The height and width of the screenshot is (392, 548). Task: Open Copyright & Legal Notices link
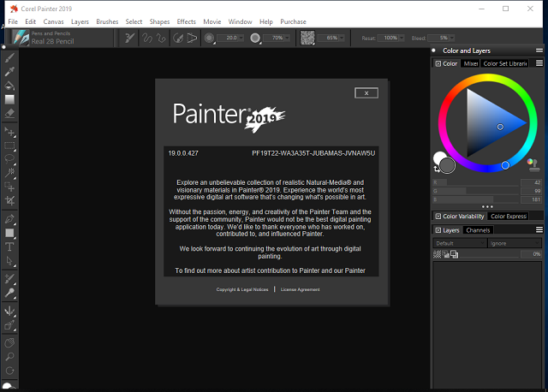(x=242, y=289)
